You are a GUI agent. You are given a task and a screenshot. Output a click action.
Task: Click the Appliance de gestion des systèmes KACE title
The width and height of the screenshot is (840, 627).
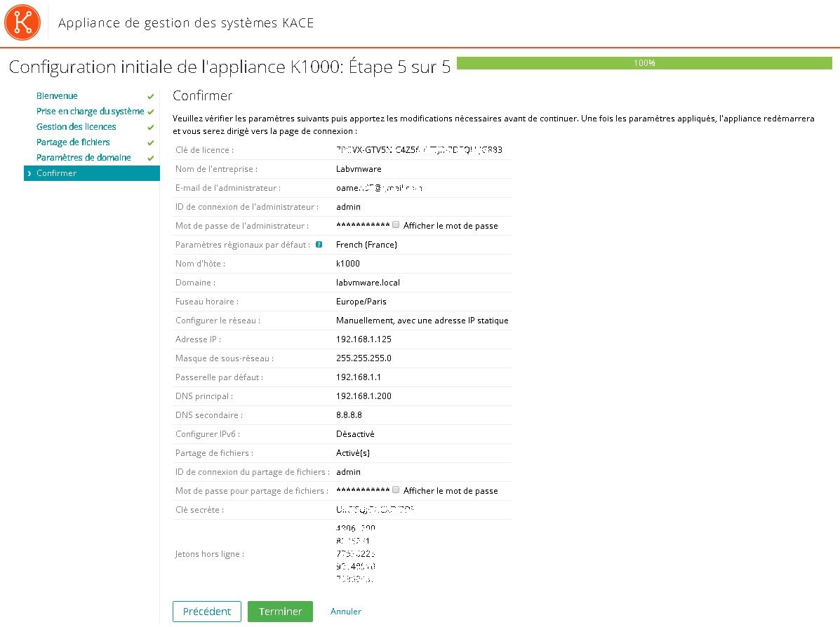(186, 23)
